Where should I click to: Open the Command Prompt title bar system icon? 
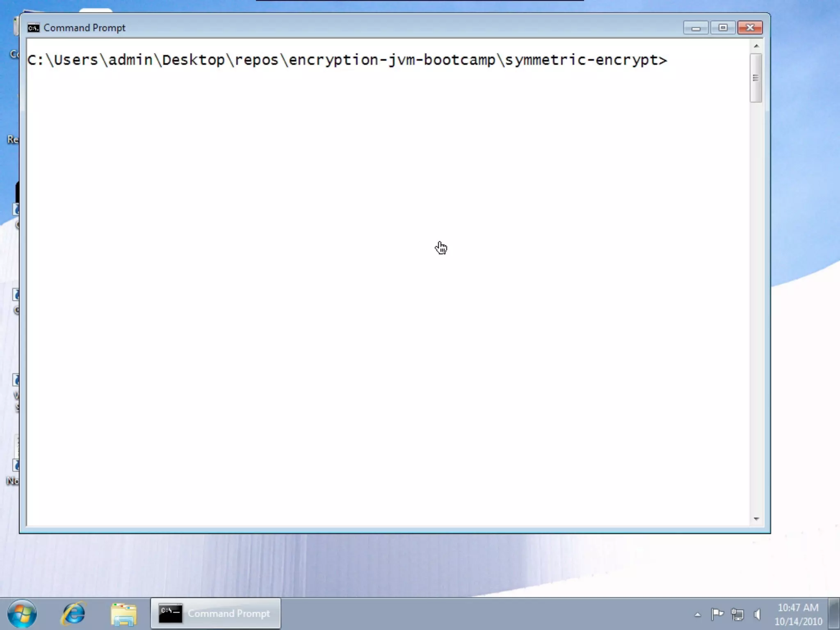tap(33, 28)
